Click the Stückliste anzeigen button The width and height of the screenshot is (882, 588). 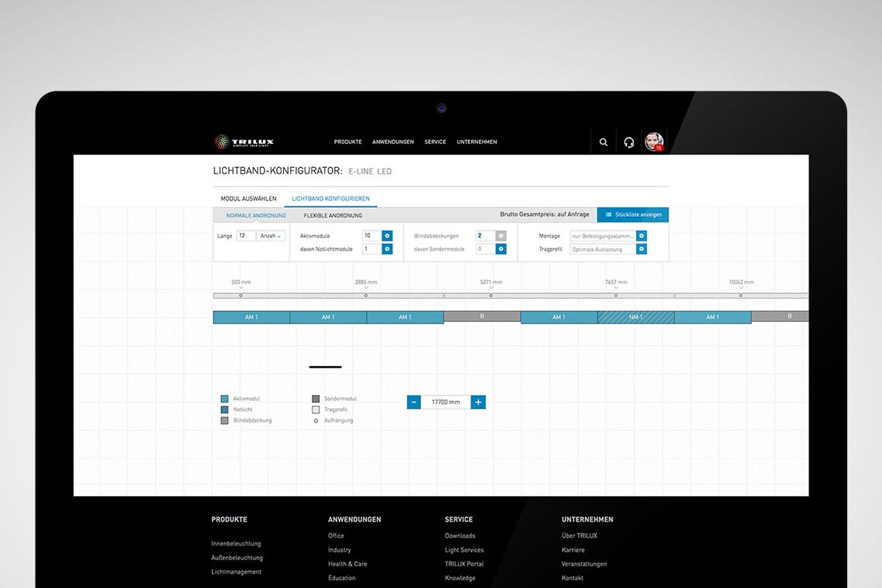633,214
